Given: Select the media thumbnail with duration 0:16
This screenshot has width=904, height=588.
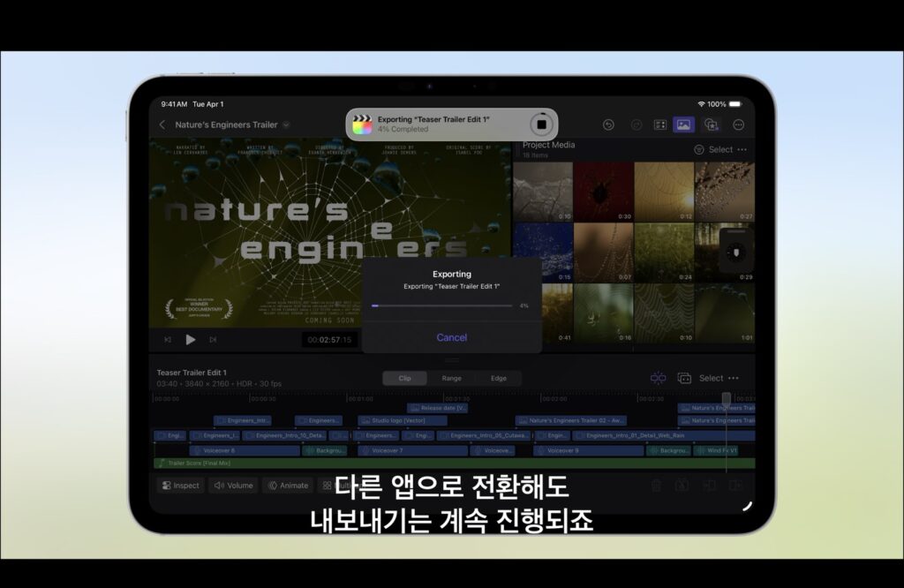Looking at the screenshot, I should point(603,313).
